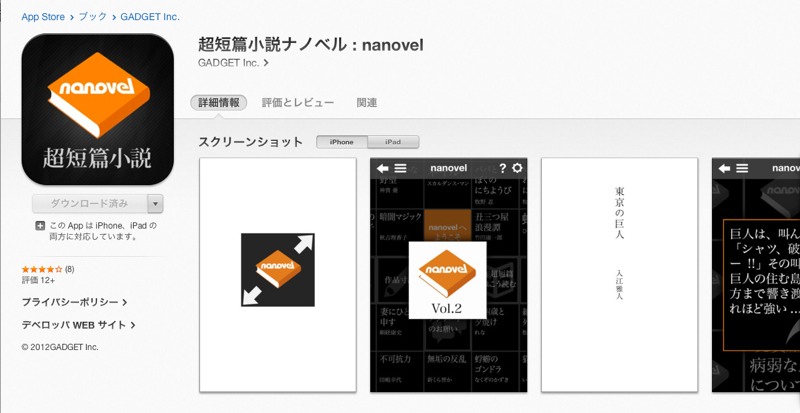Select the 詳細情報 tab

click(218, 103)
